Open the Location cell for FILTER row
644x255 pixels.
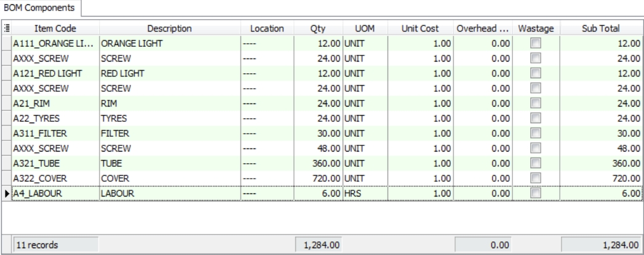[x=267, y=134]
